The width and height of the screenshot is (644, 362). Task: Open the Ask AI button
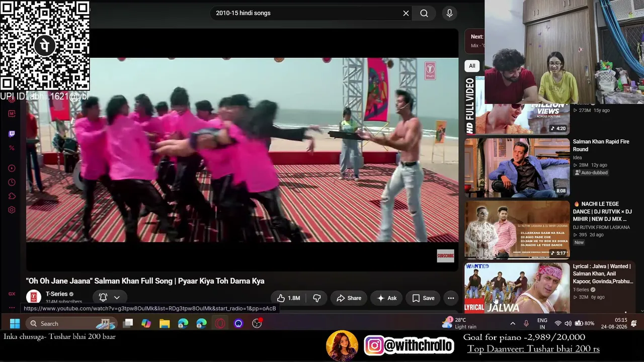(x=386, y=298)
